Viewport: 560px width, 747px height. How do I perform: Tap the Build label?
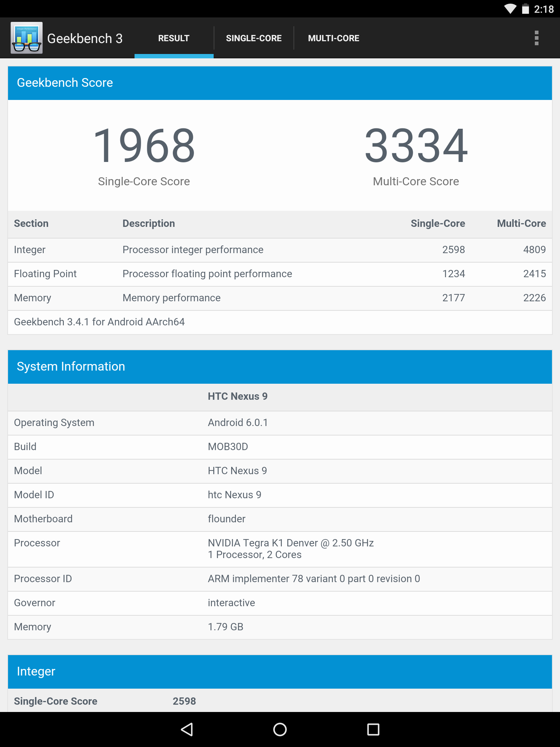click(x=25, y=446)
